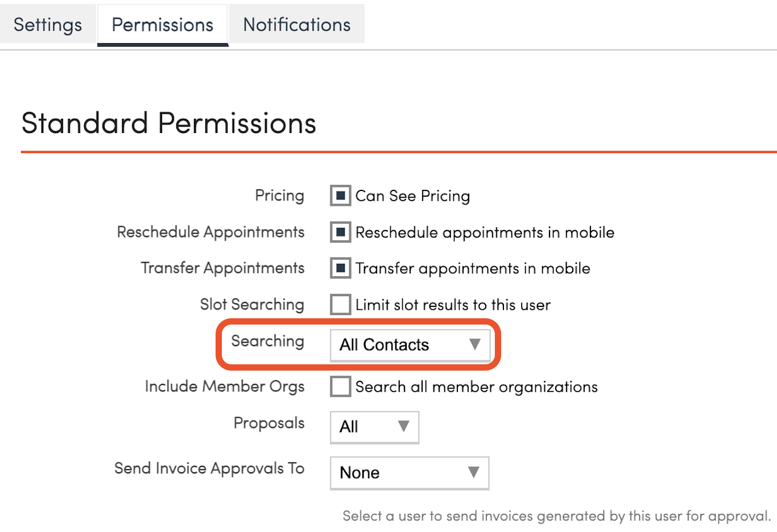
Task: Toggle the Reschedule appointments in mobile checkbox
Action: click(341, 232)
